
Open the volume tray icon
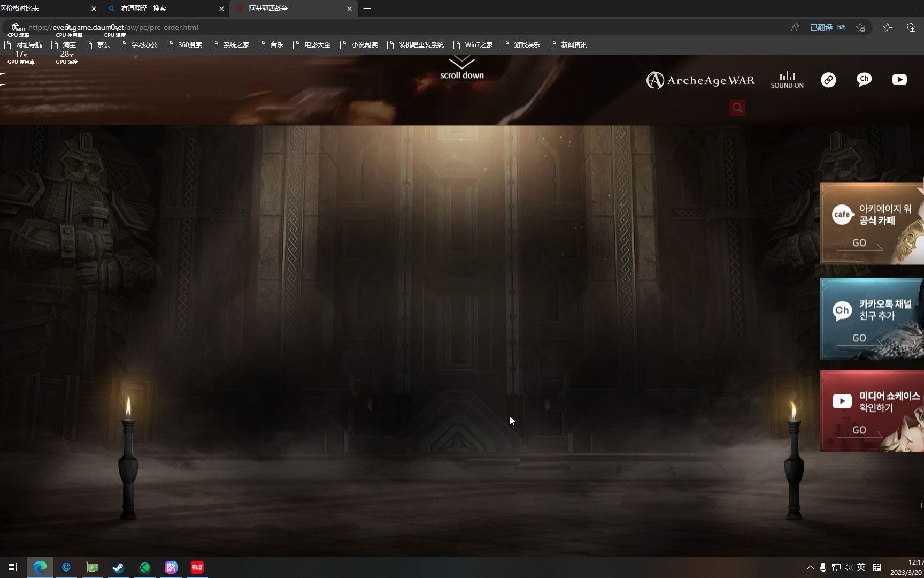pos(849,567)
